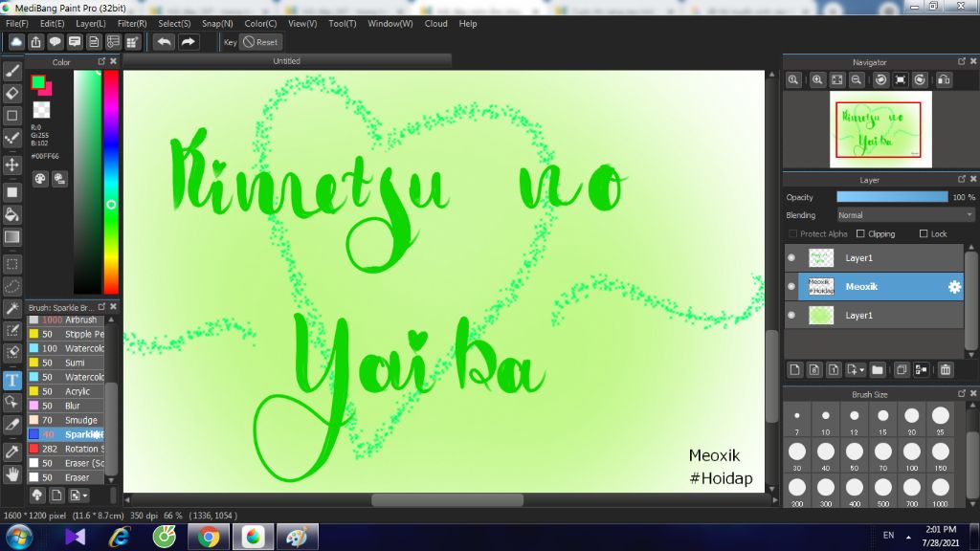The image size is (980, 551).
Task: Toggle the Lock checkbox
Action: click(x=924, y=233)
